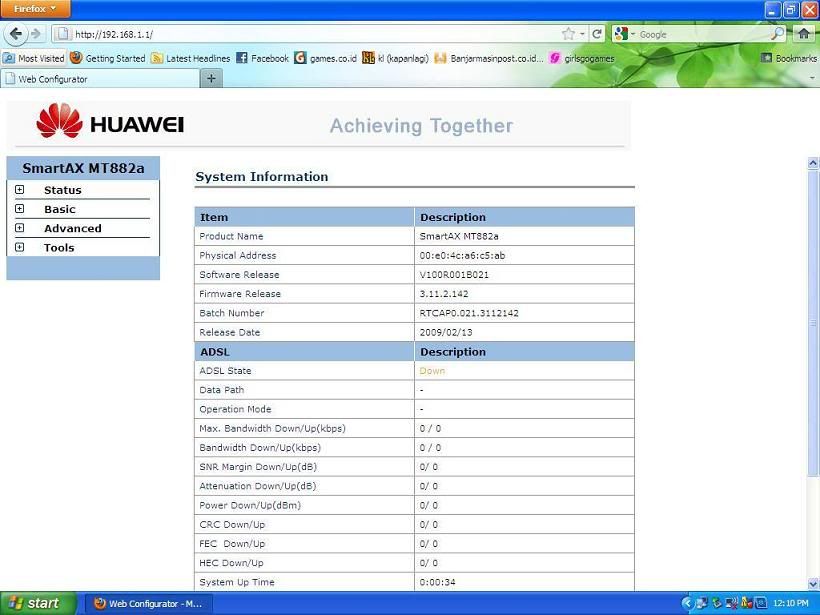Open the games.co.id bookmark
The width and height of the screenshot is (820, 615).
(325, 58)
